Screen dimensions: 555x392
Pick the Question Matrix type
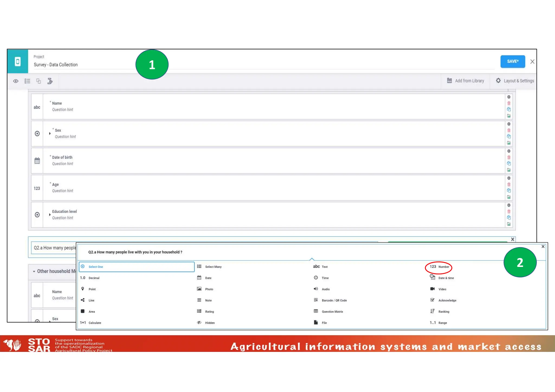[x=332, y=312]
